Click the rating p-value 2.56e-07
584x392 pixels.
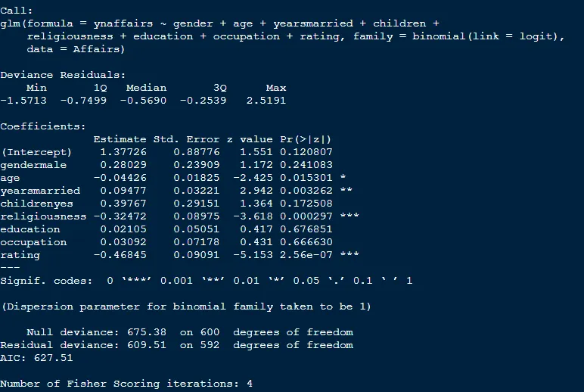(x=305, y=255)
